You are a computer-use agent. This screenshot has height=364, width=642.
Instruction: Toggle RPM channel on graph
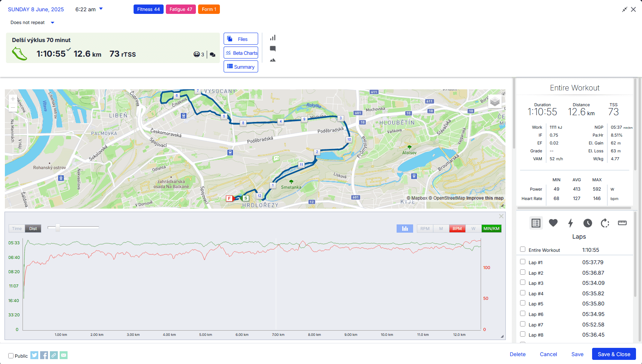click(x=425, y=229)
